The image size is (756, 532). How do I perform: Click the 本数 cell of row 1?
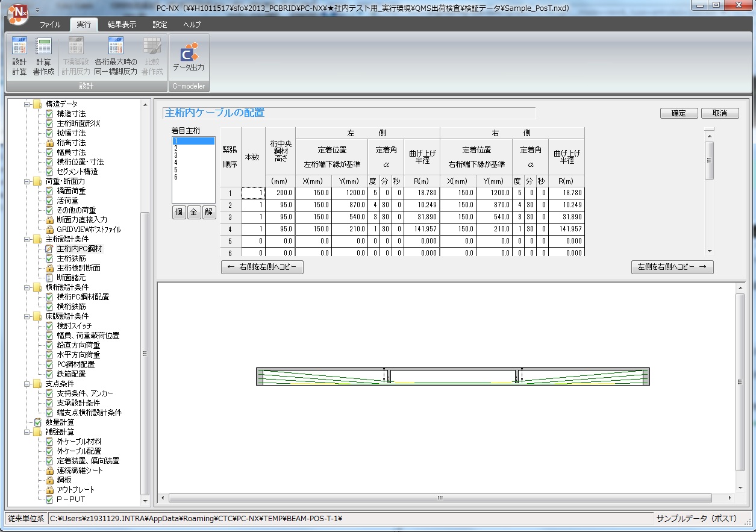(x=253, y=193)
